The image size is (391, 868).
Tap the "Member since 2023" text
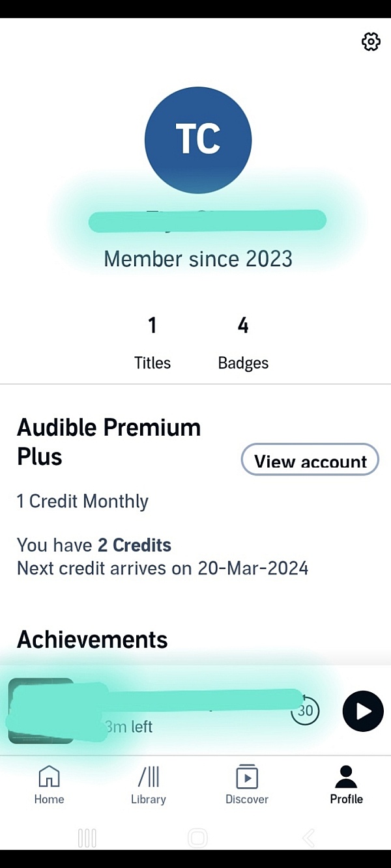(198, 259)
